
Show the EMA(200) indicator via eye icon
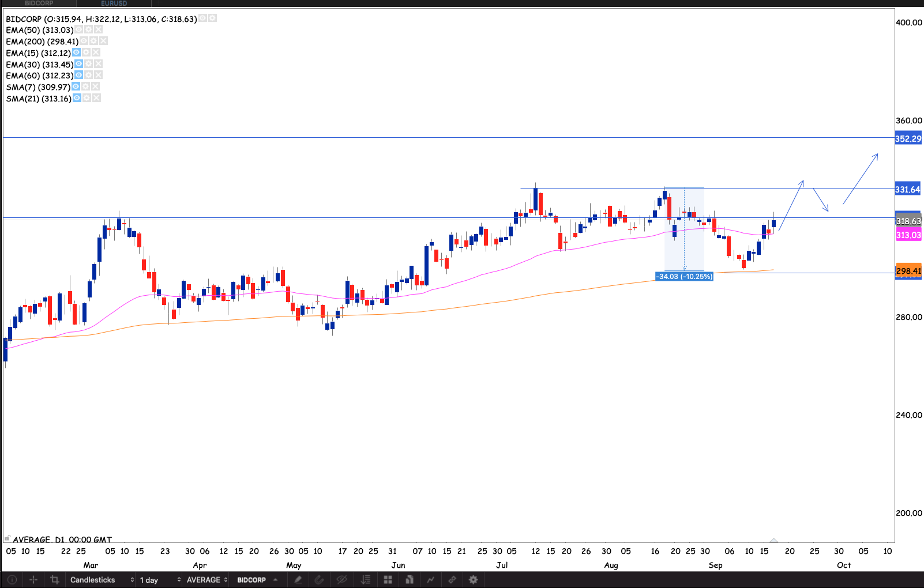pyautogui.click(x=84, y=41)
